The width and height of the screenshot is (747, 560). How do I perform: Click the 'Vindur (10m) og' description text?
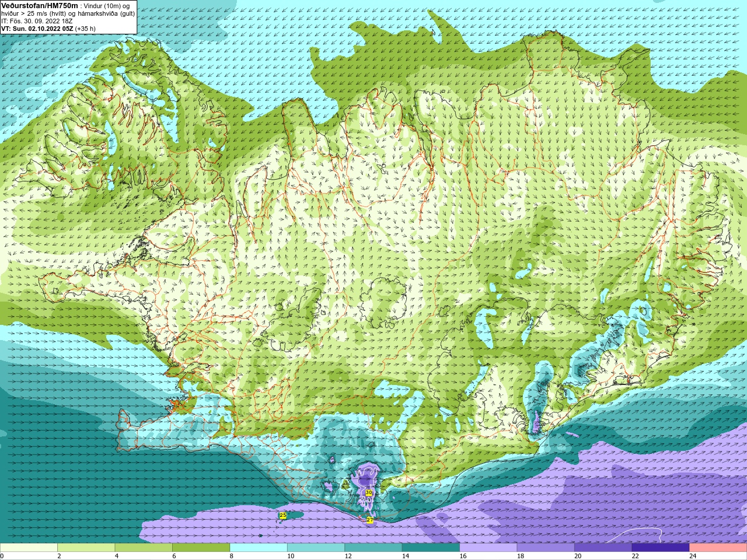pyautogui.click(x=107, y=6)
